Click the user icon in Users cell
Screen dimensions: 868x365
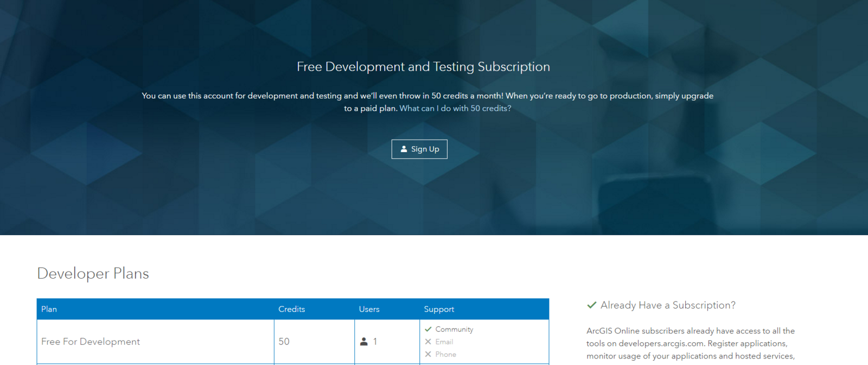[x=364, y=342]
